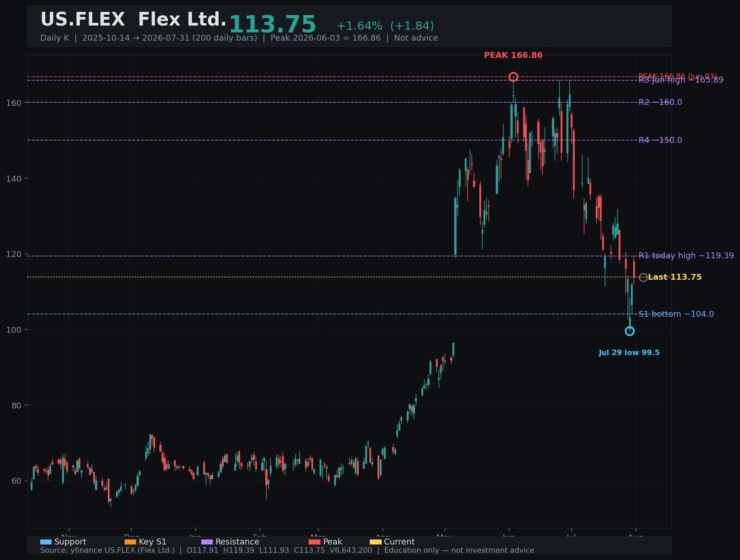This screenshot has height=560, width=740.
Task: Click the yellow Last price circle marker
Action: point(643,277)
